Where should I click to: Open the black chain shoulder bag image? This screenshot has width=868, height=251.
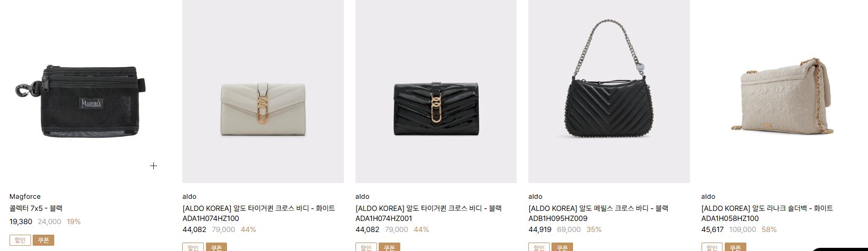tap(609, 91)
